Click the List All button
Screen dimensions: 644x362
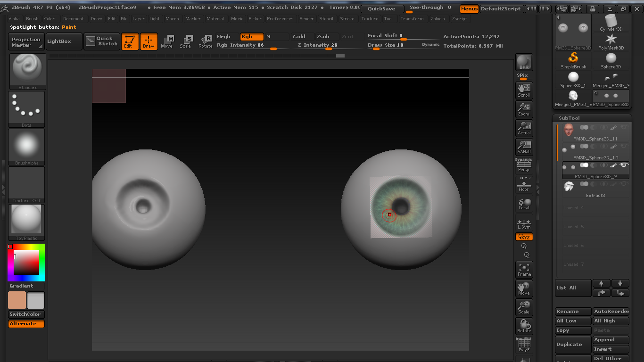[x=573, y=288]
